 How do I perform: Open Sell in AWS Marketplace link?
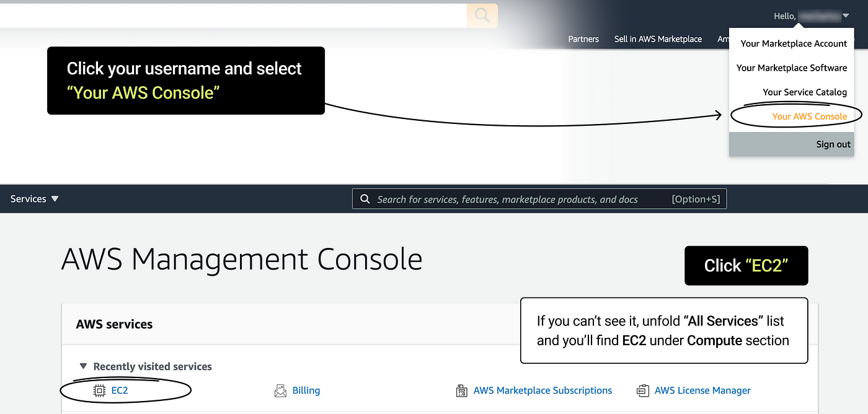(658, 39)
